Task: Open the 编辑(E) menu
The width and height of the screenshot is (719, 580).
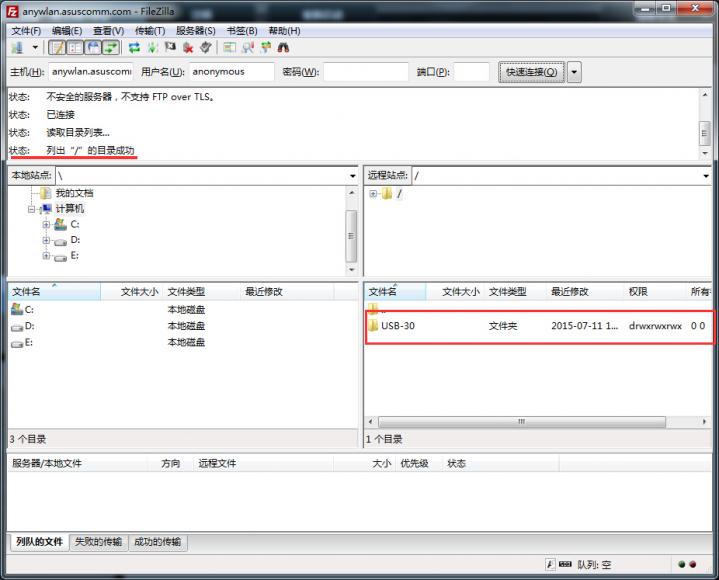Action: 67,31
